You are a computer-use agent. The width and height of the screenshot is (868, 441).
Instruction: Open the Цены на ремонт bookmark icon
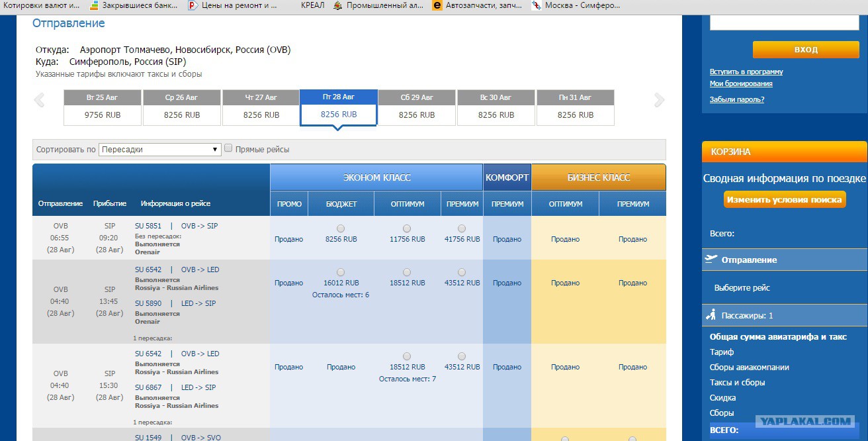193,5
